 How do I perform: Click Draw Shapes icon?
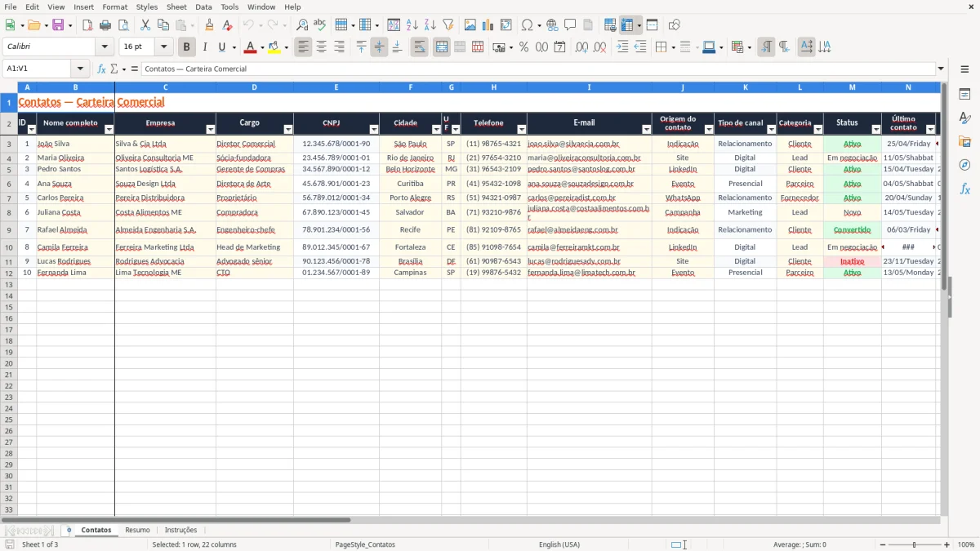[675, 25]
